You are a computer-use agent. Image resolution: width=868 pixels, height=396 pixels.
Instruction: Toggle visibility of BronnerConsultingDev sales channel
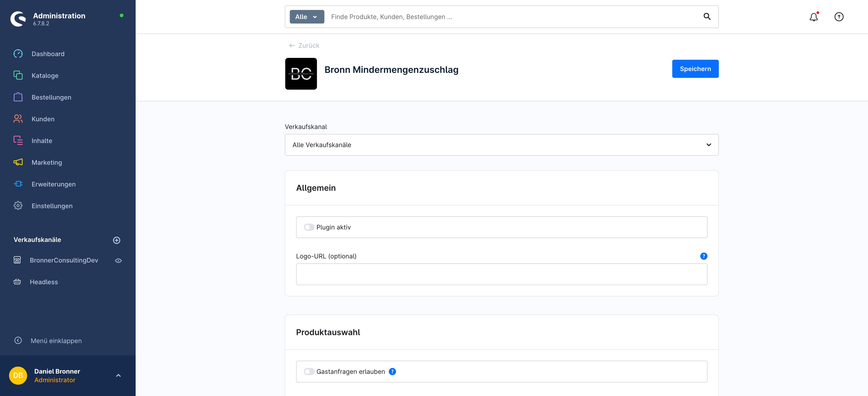click(118, 260)
